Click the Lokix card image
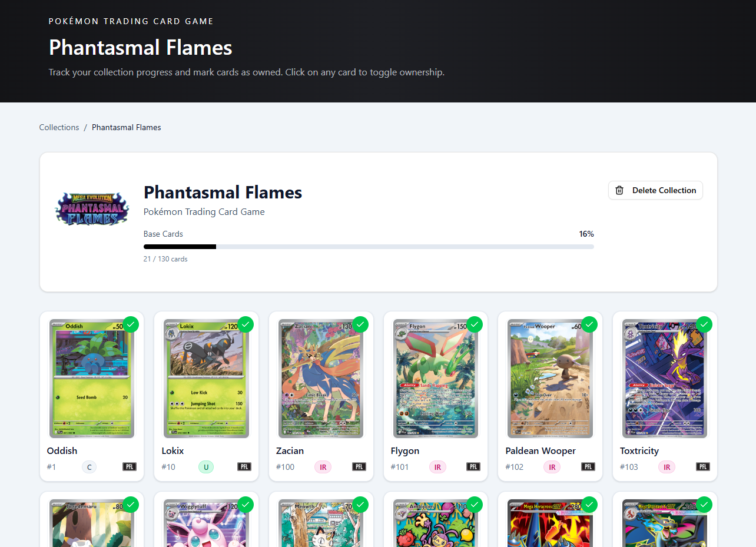This screenshot has height=547, width=756. 206,379
